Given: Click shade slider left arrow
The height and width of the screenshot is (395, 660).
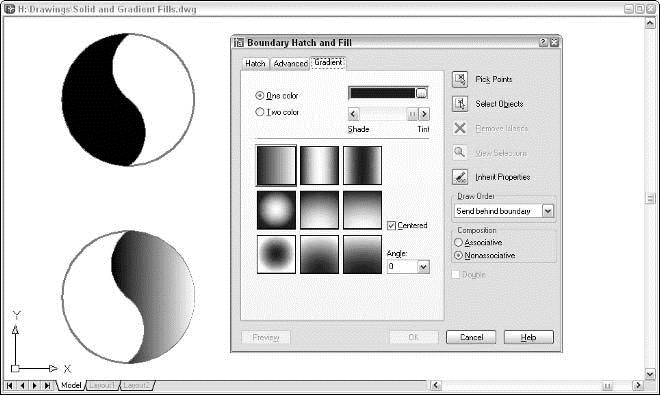Looking at the screenshot, I should [353, 114].
